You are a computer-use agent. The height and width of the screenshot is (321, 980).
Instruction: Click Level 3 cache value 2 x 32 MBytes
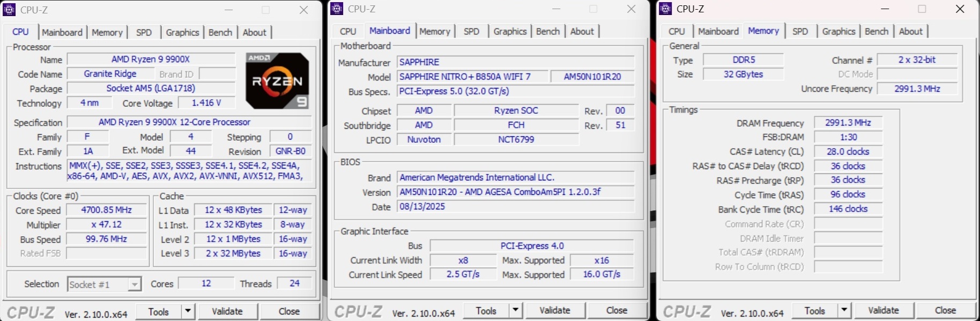point(233,253)
